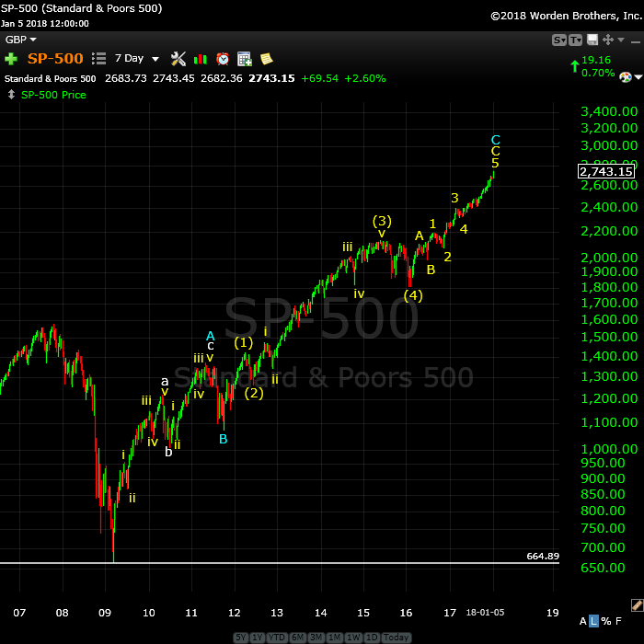Open the alarm clock alerts icon

[223, 59]
